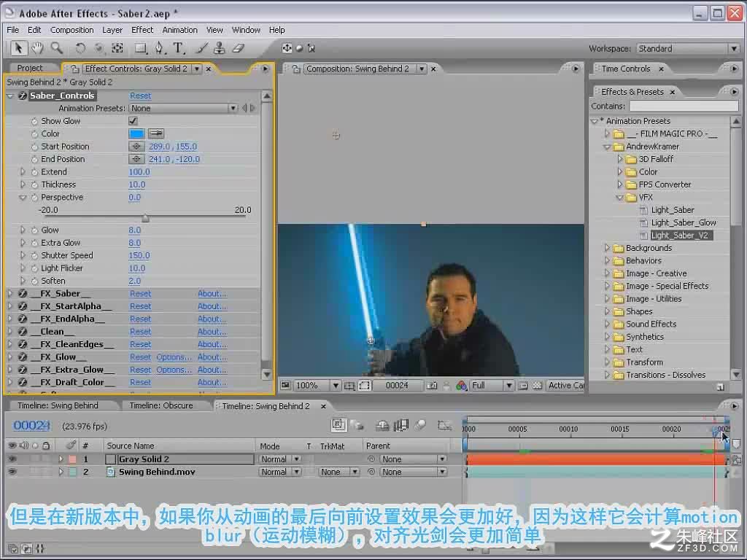Image resolution: width=747 pixels, height=560 pixels.
Task: Select the Selection arrow tool
Action: (18, 48)
